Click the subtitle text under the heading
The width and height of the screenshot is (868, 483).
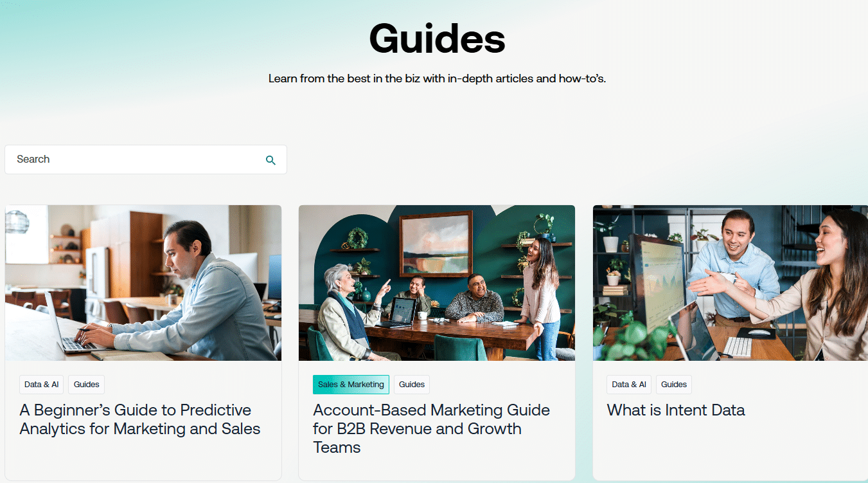click(436, 78)
